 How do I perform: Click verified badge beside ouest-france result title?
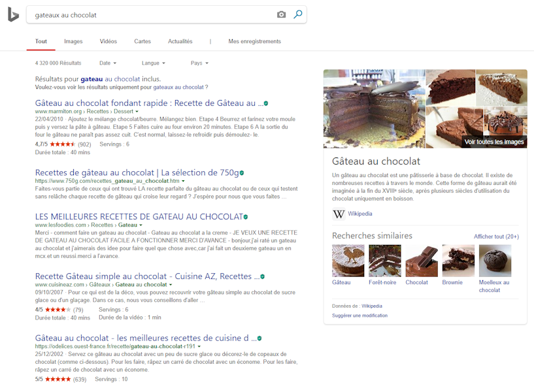(x=259, y=338)
